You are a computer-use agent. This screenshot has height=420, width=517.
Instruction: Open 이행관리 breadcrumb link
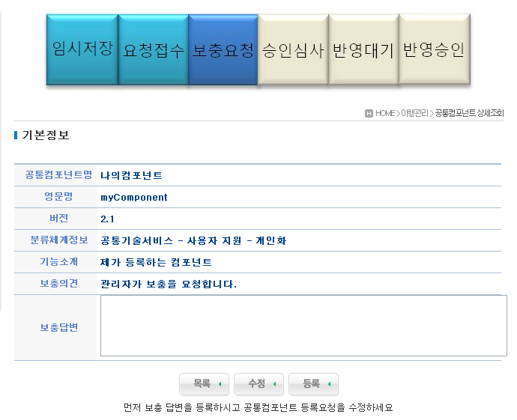click(x=414, y=113)
